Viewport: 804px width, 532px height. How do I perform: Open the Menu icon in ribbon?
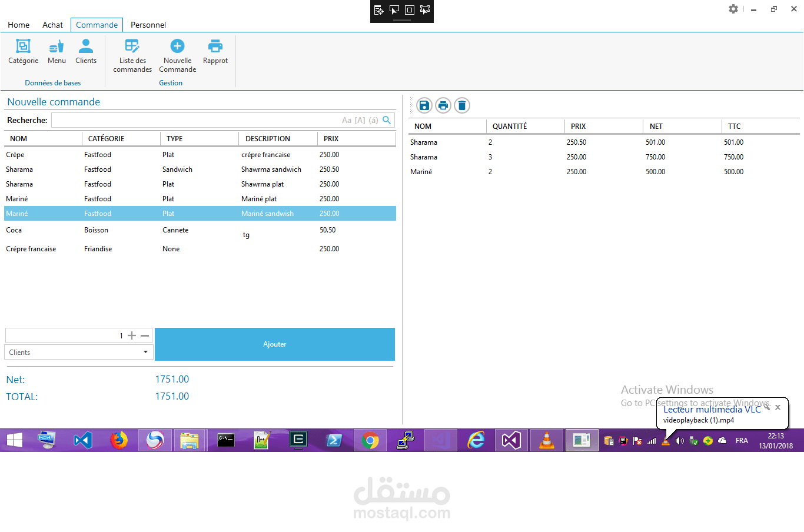tap(57, 51)
